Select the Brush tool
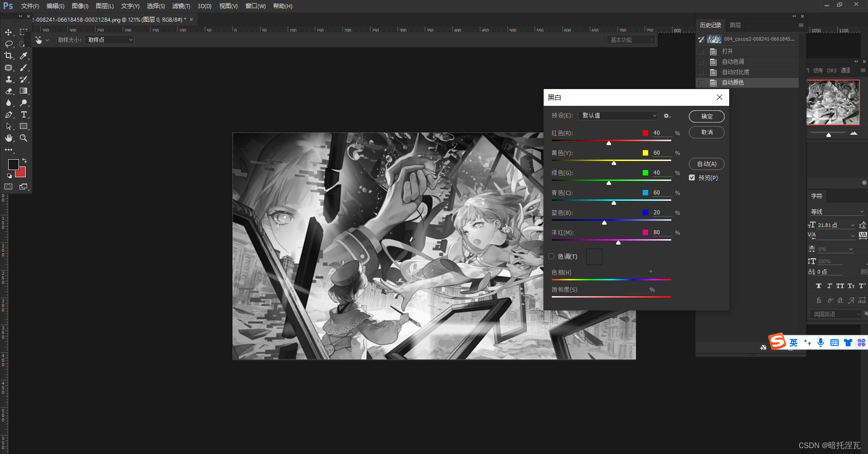 pos(24,67)
